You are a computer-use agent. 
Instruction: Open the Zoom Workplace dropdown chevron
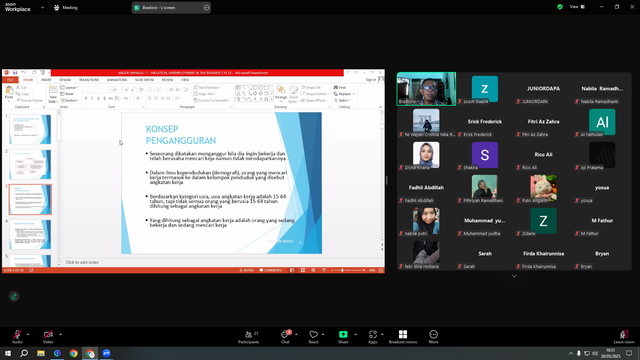[x=42, y=7]
